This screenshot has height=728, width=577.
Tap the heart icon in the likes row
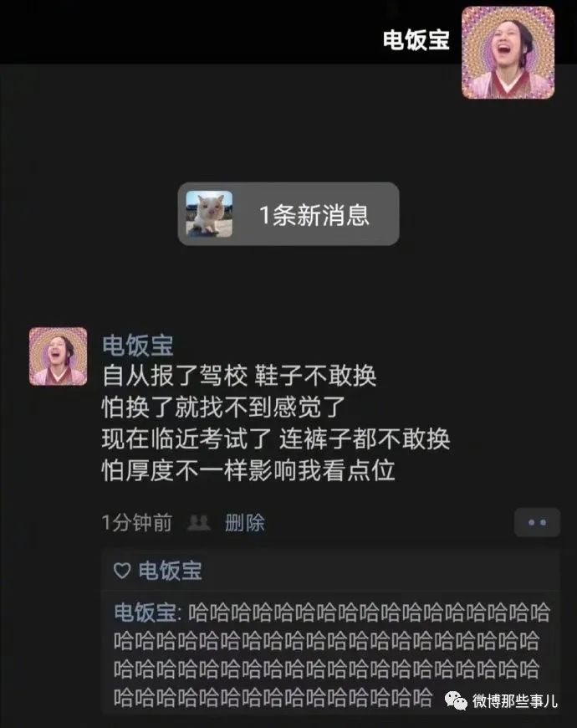coord(122,571)
